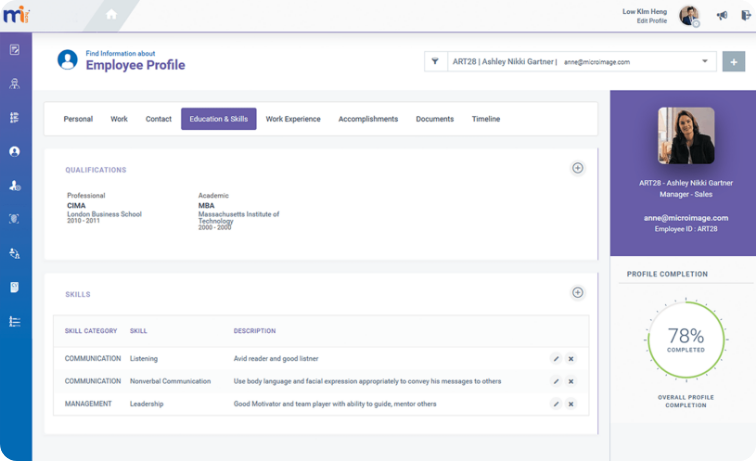Edit the Listening skill row
The image size is (756, 461).
[x=556, y=359]
